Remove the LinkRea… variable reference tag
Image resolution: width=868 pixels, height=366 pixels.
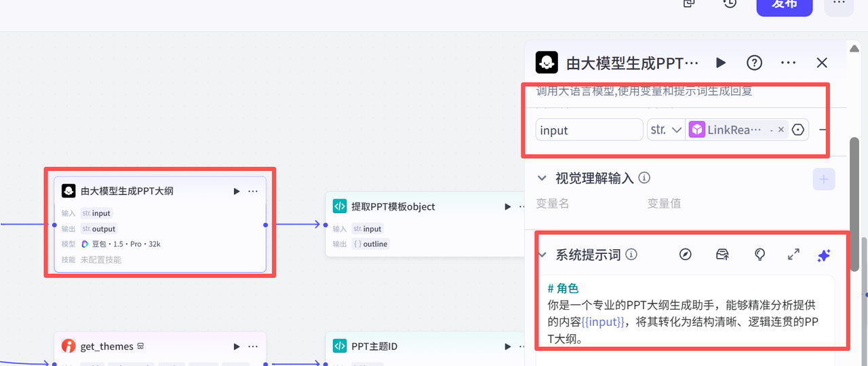point(781,130)
